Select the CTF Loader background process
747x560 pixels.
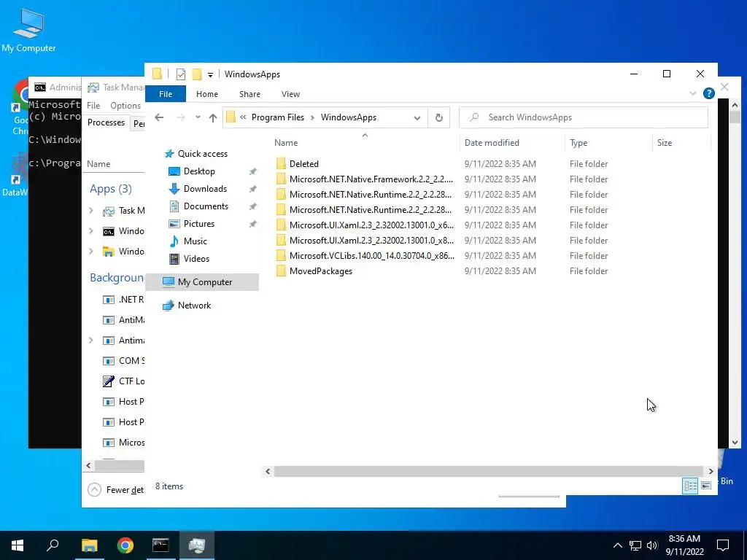123,381
